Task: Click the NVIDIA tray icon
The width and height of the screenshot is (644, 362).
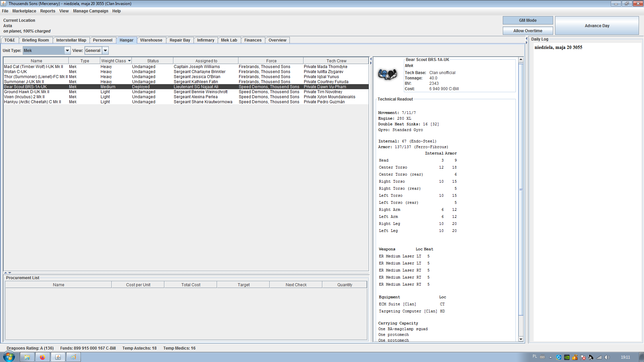Action: pos(567,357)
